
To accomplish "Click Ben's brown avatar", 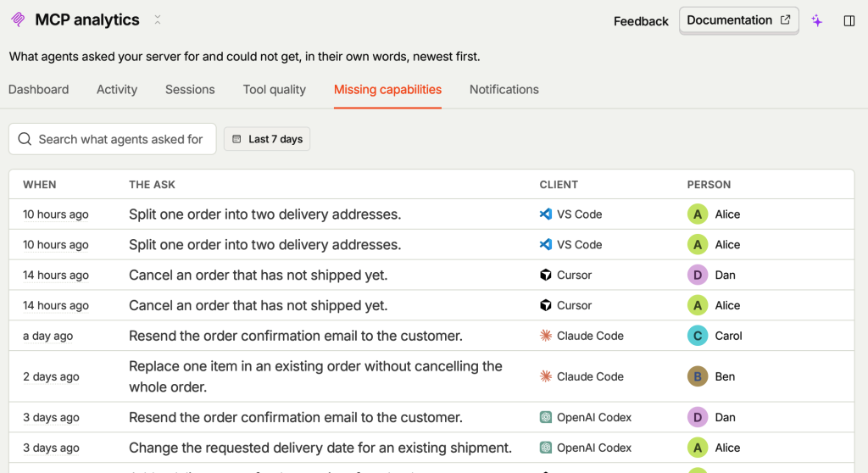I will (698, 376).
